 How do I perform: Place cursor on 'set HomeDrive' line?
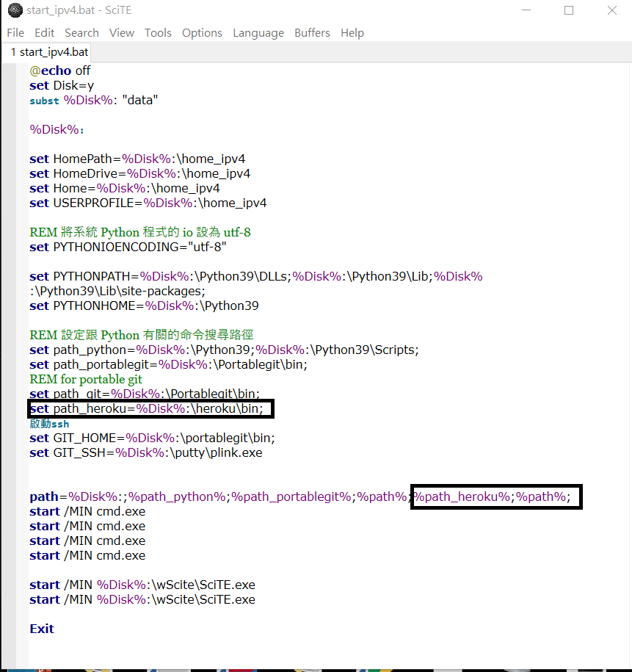pyautogui.click(x=139, y=173)
